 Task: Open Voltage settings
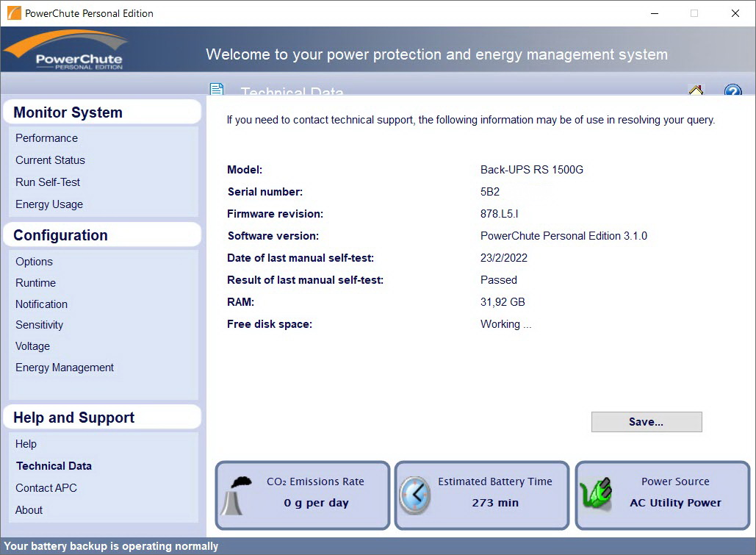coord(32,346)
